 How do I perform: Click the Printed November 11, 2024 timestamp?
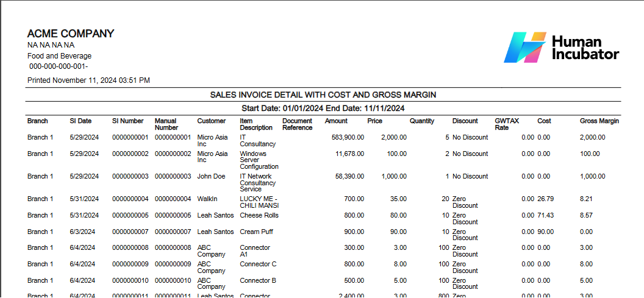pyautogui.click(x=88, y=80)
